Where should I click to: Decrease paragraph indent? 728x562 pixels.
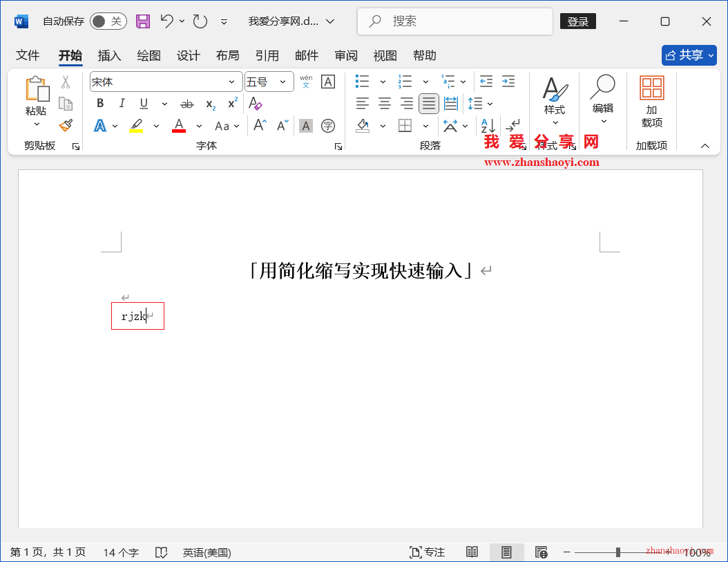486,82
